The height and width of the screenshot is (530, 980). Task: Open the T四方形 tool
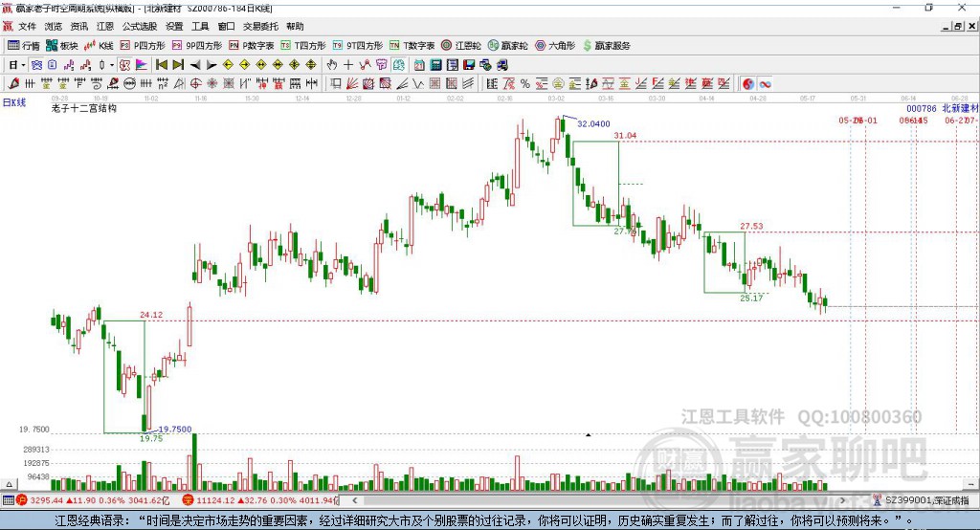(303, 46)
